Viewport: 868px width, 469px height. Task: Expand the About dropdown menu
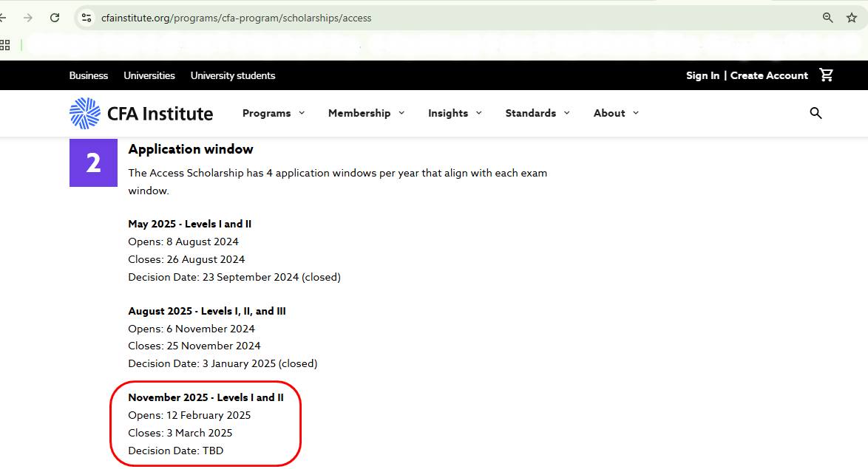(616, 114)
